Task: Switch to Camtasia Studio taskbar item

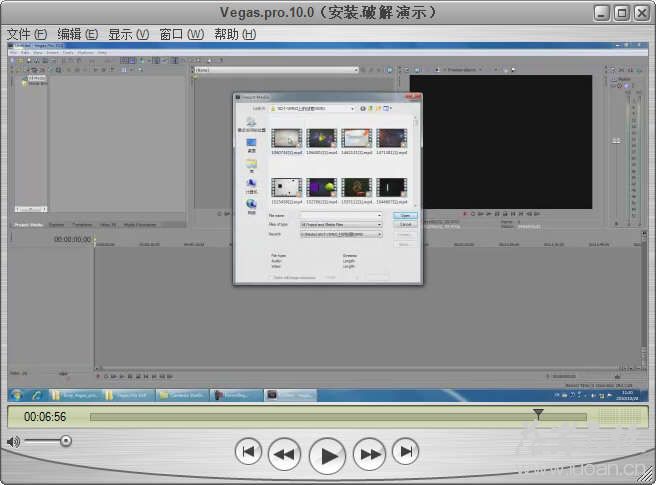Action: point(182,395)
